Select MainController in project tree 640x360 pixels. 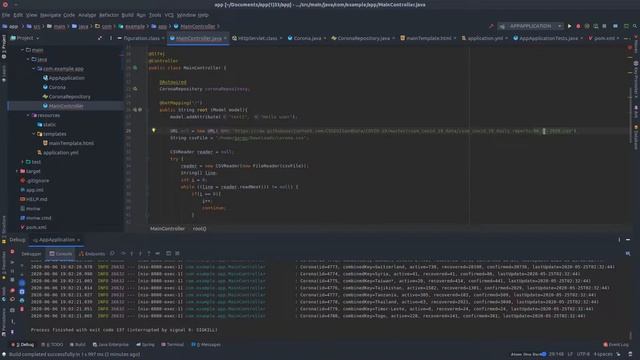66,106
